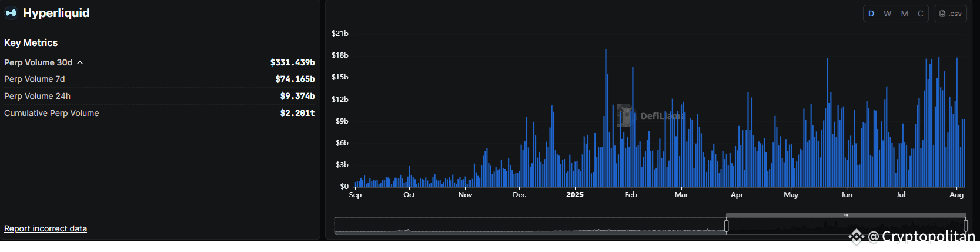The height and width of the screenshot is (252, 980).
Task: Click the Perp Volume 24h row label
Action: (x=37, y=96)
